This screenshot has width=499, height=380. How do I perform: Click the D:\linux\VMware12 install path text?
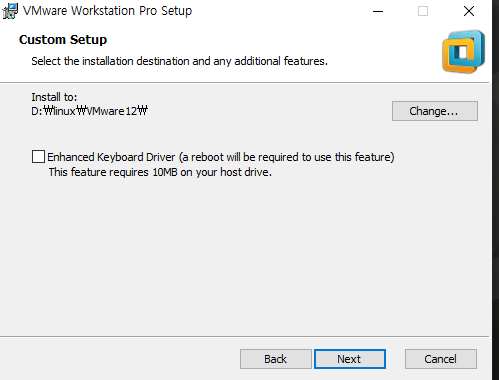(89, 111)
